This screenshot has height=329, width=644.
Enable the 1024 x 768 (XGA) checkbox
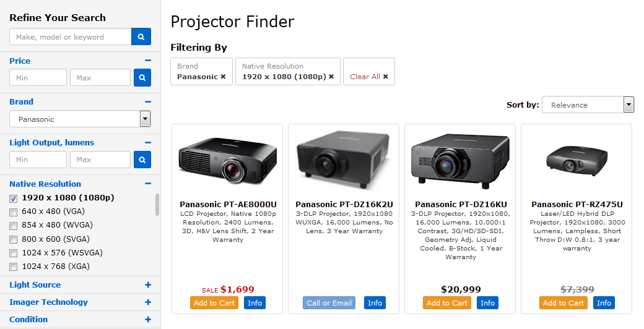[x=14, y=267]
